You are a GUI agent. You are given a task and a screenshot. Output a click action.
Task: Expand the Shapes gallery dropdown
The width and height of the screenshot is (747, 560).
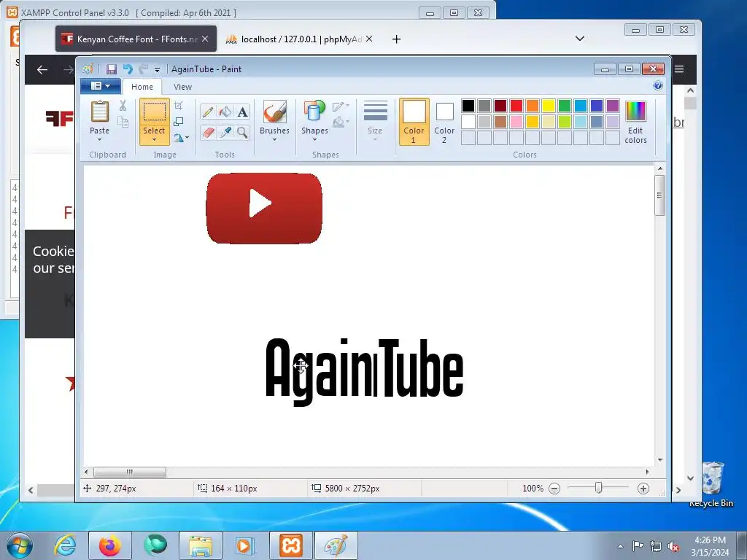point(314,139)
